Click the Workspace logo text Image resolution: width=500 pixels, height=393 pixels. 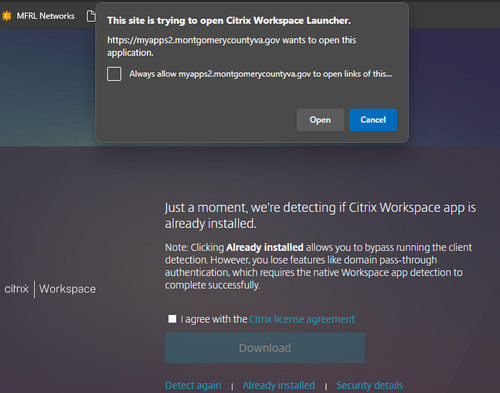point(67,289)
